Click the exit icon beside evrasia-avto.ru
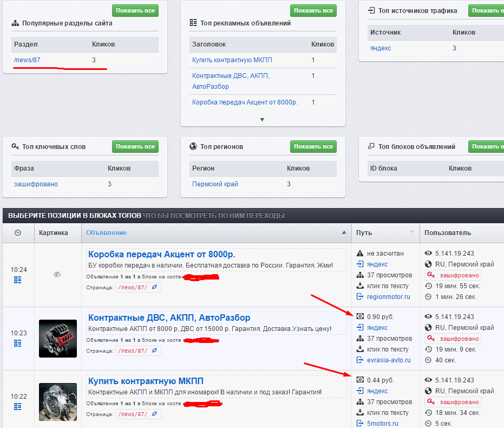The height and width of the screenshot is (428, 504). (360, 360)
